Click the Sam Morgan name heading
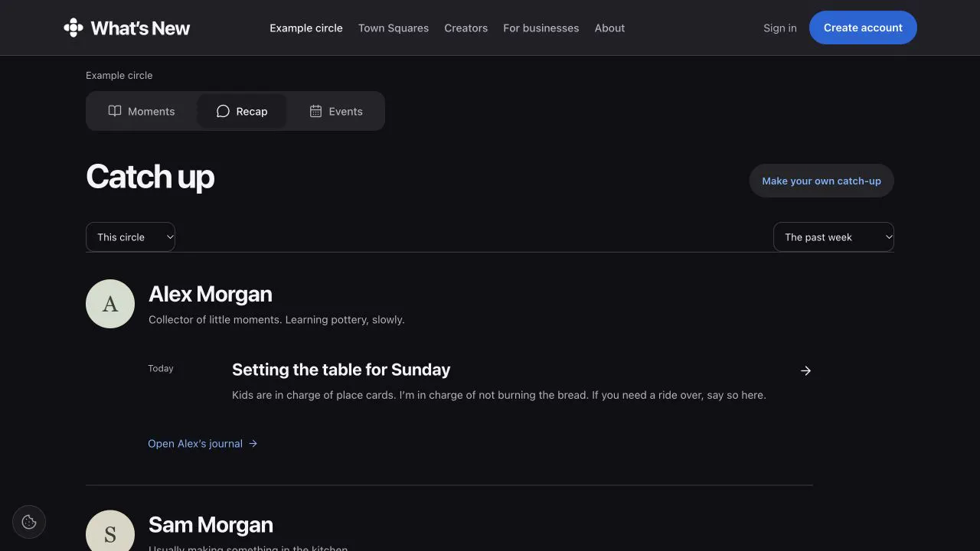Screen dimensions: 980x551 (211, 524)
